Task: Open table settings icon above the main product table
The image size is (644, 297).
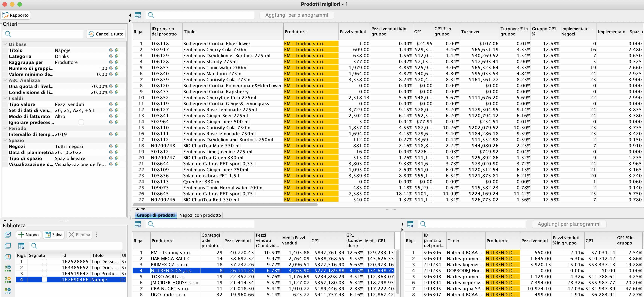Action: 138,15
